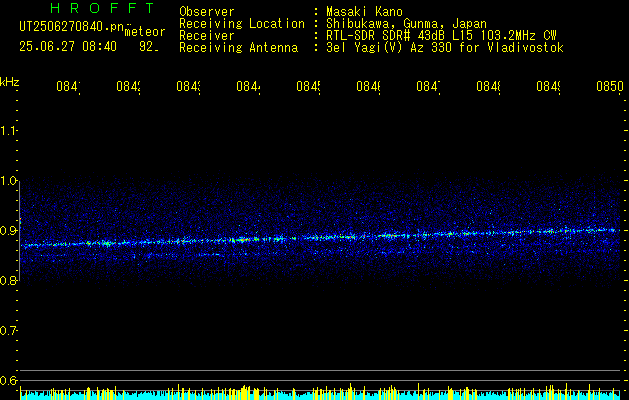Viewport: 629px width, 400px height.
Task: Click the 0.8 kHz axis label
Action: (8, 281)
